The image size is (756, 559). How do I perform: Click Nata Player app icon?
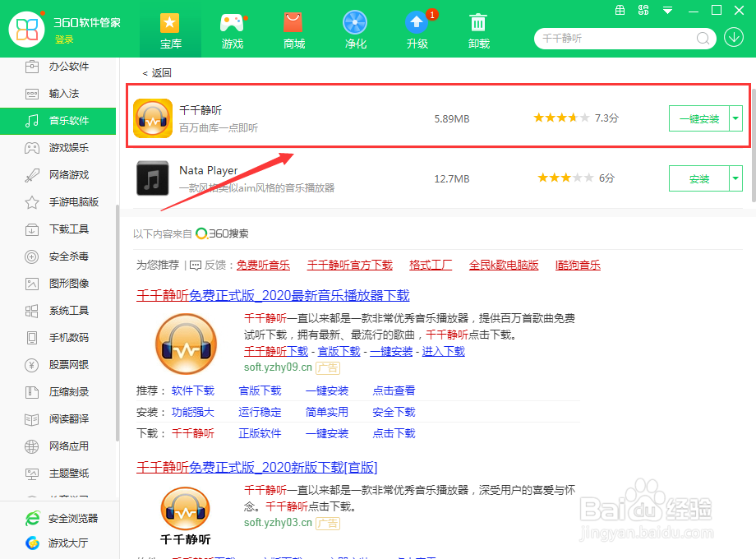(152, 178)
